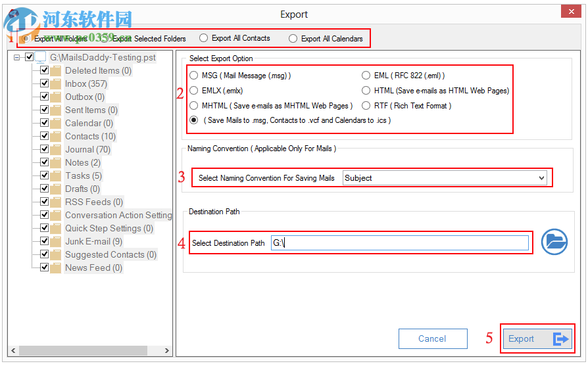Select G:\MailsDaddy-Testing.pst root label
This screenshot has height=370, width=588.
tap(103, 57)
